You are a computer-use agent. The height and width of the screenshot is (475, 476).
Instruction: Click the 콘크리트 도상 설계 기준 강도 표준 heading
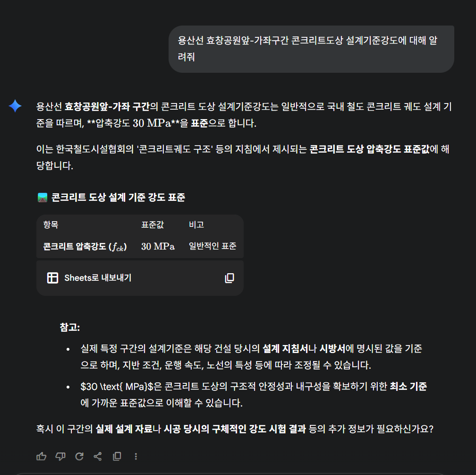(118, 198)
